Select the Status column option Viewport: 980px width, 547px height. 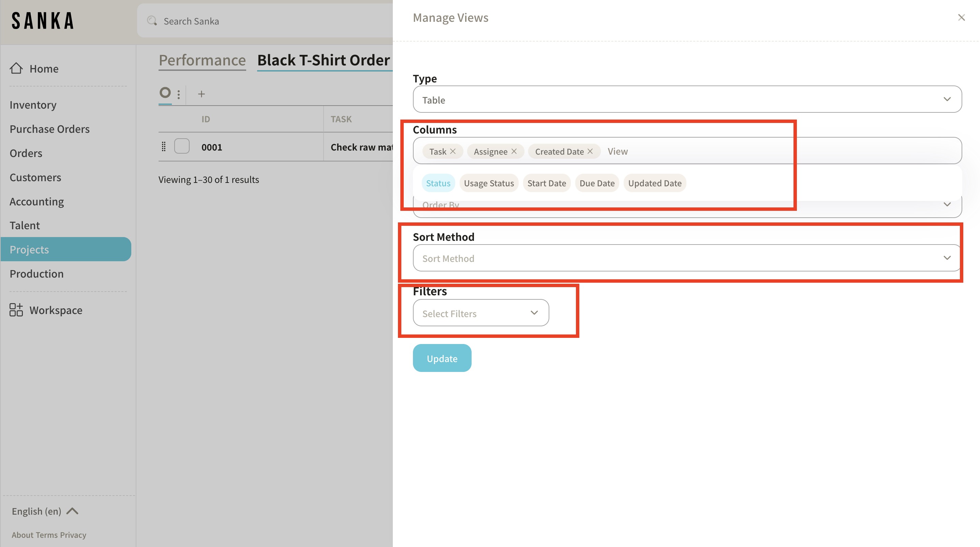click(x=438, y=183)
